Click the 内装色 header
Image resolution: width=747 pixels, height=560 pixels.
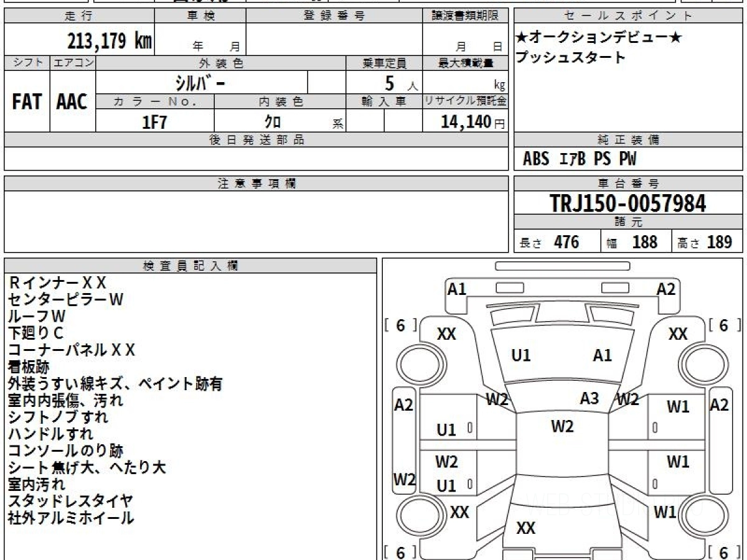coord(280,101)
